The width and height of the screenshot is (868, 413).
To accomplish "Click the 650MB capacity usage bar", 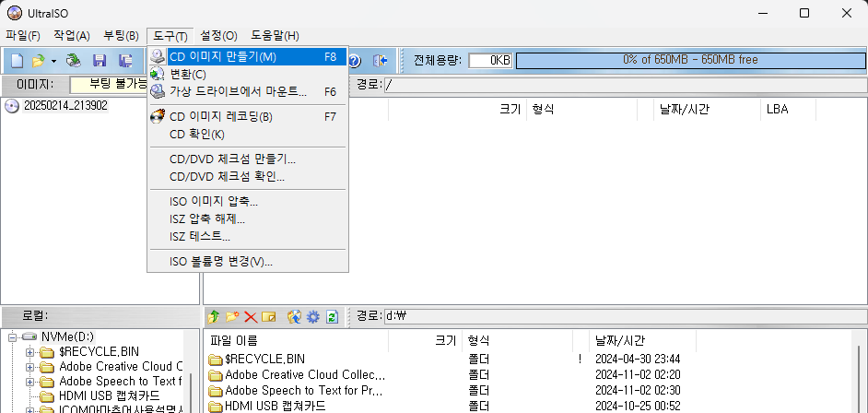I will coord(689,60).
